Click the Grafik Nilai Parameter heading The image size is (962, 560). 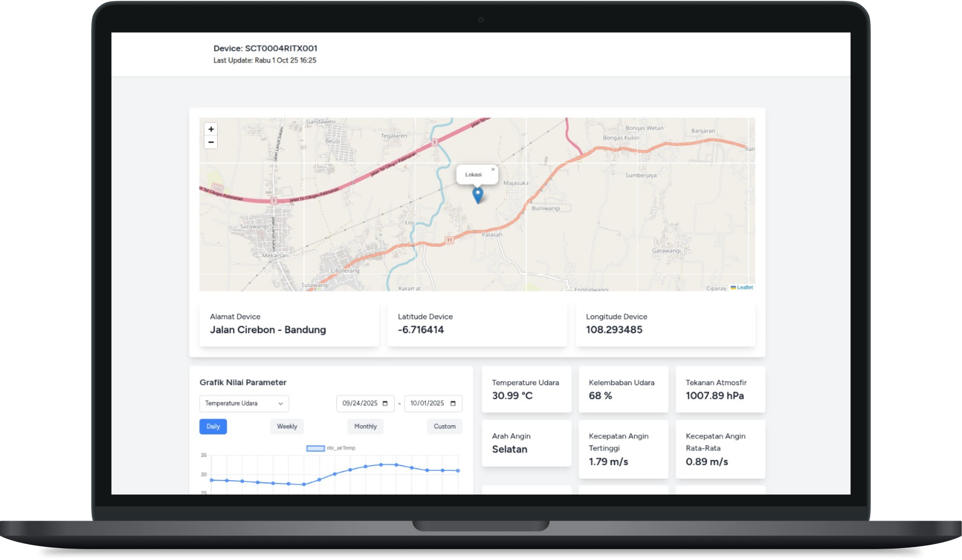(x=243, y=382)
